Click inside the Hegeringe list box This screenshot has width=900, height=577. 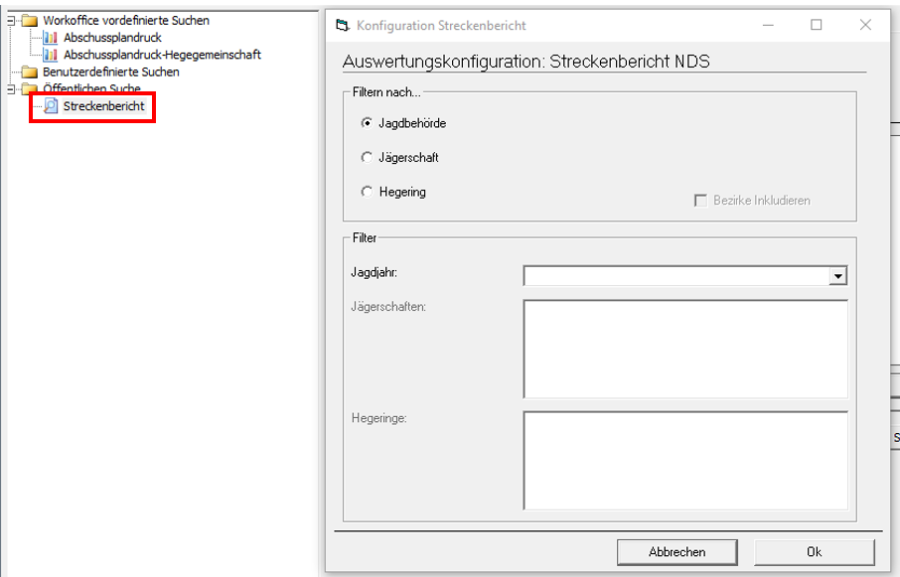(685, 461)
